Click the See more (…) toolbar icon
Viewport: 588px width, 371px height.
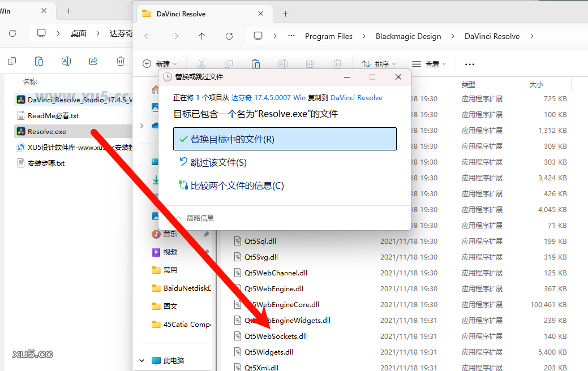coord(469,63)
